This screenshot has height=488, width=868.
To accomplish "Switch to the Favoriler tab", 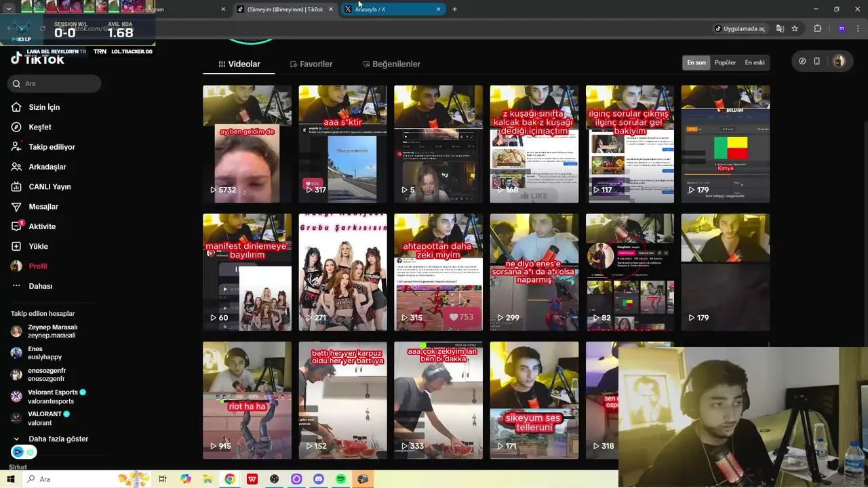I will [x=311, y=64].
